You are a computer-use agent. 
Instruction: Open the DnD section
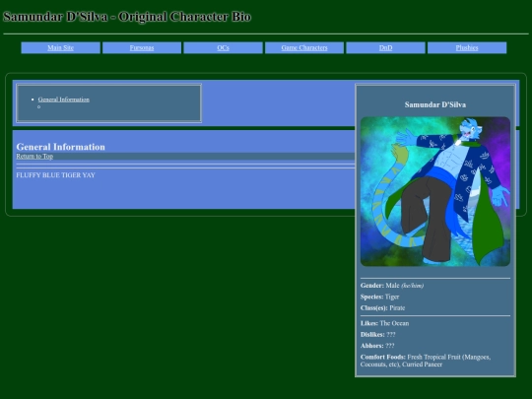tap(385, 48)
